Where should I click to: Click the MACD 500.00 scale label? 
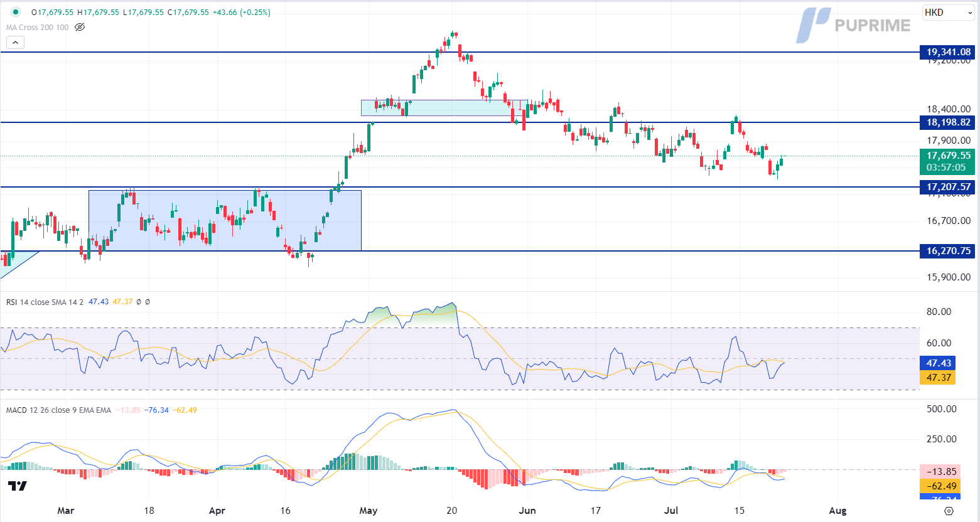coord(942,409)
